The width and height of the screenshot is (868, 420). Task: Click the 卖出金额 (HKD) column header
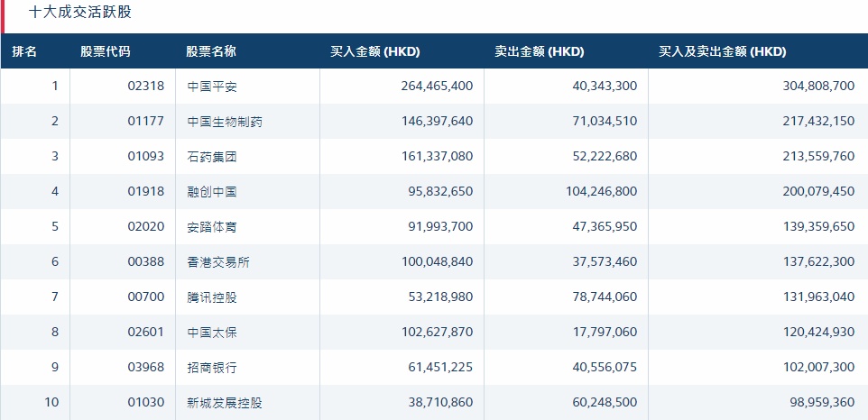540,51
